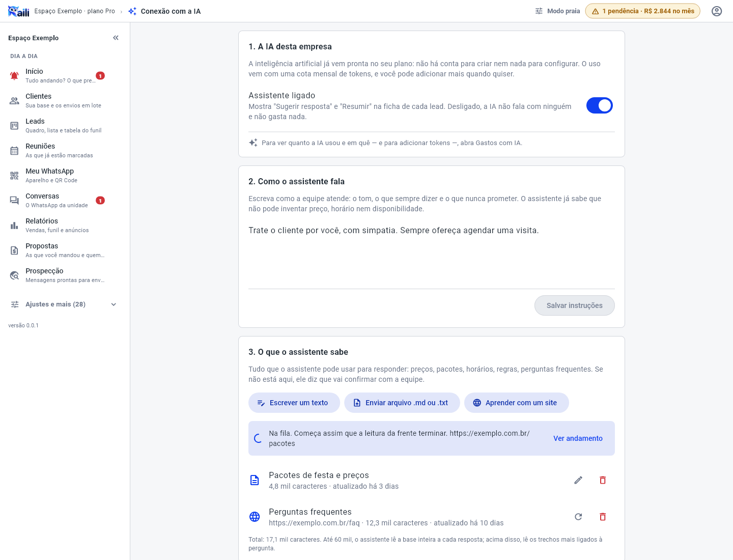Refresh the Perguntas frequentes source

[x=578, y=517]
